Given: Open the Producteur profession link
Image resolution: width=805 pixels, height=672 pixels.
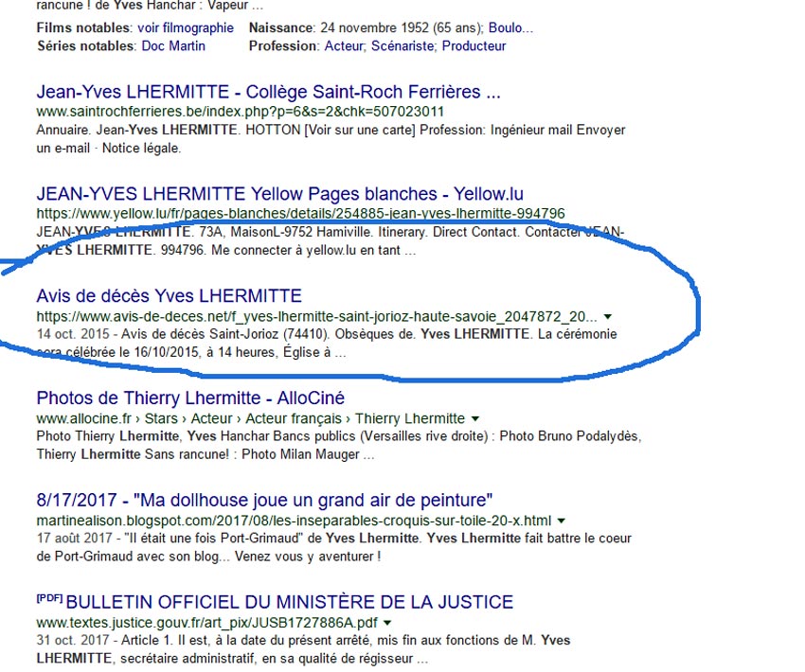Looking at the screenshot, I should click(474, 46).
